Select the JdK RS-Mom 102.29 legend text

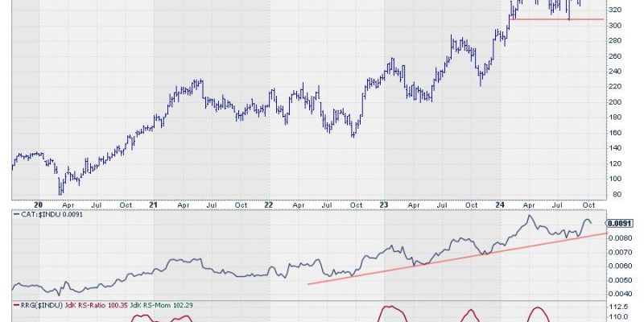pos(162,305)
